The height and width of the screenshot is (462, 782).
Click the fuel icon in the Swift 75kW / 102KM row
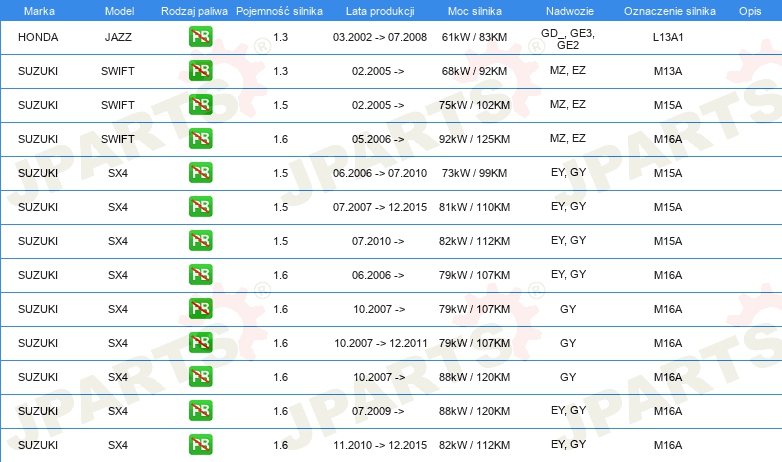(x=200, y=105)
